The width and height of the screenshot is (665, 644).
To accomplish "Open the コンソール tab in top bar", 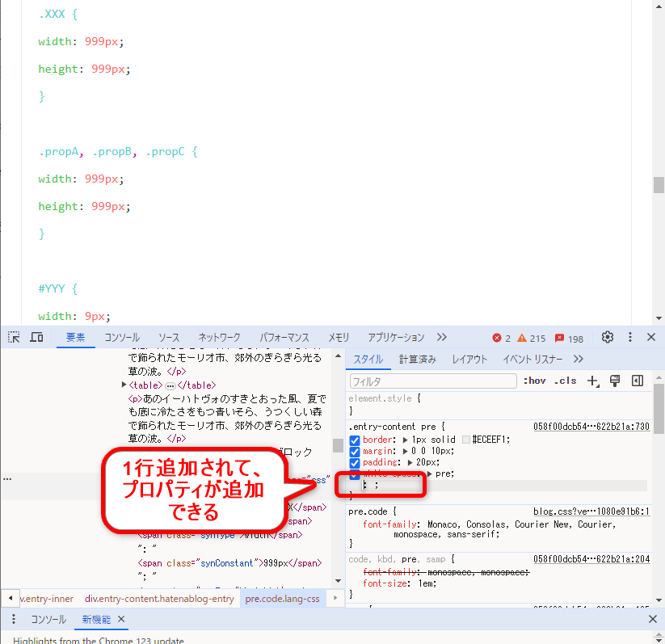I will click(x=122, y=337).
